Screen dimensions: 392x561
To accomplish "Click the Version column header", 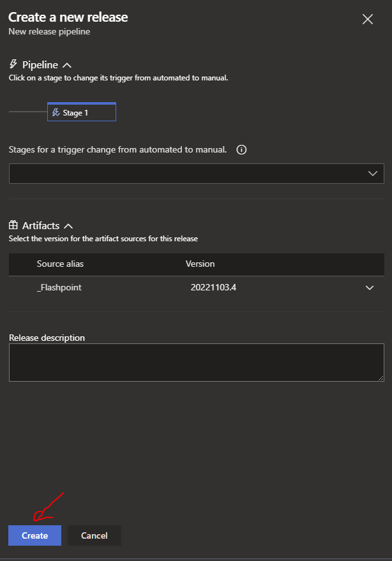I will [200, 264].
